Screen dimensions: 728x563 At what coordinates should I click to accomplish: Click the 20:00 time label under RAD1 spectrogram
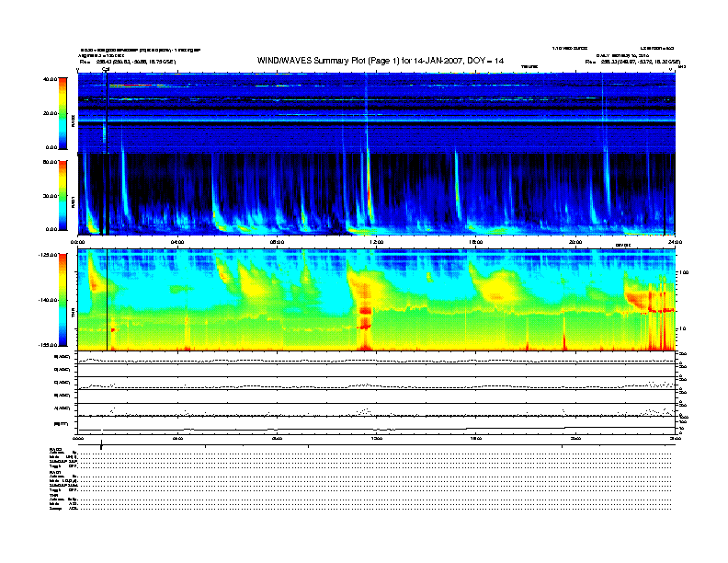pos(575,242)
